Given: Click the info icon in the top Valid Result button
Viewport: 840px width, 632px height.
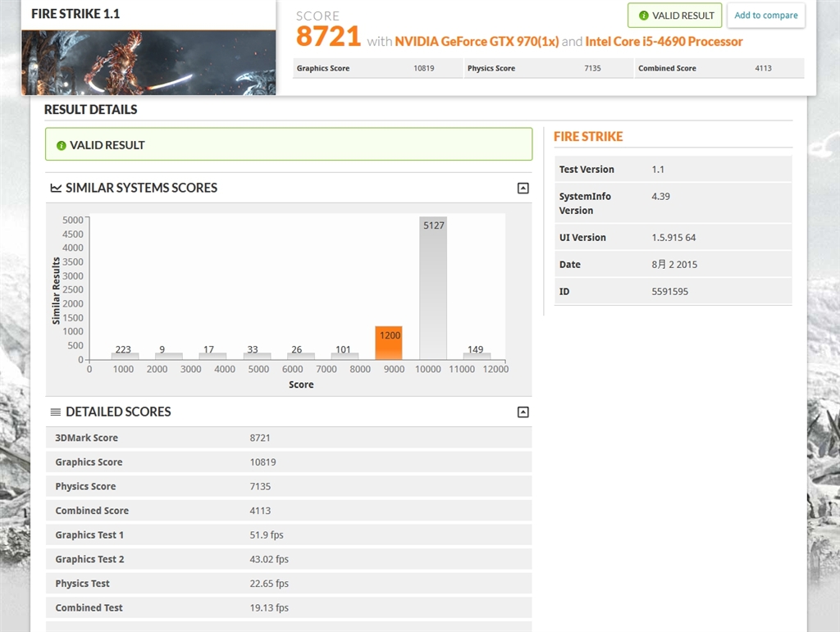Looking at the screenshot, I should [643, 16].
